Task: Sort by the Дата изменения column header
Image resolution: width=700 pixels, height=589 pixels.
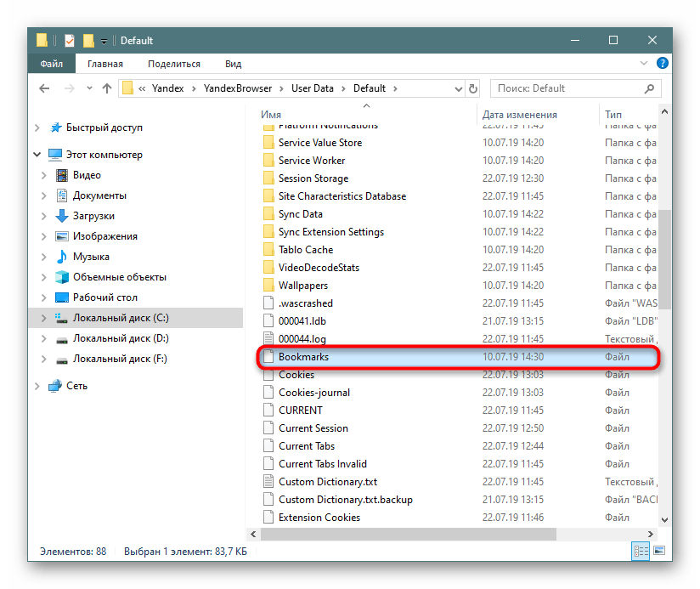Action: pos(520,115)
